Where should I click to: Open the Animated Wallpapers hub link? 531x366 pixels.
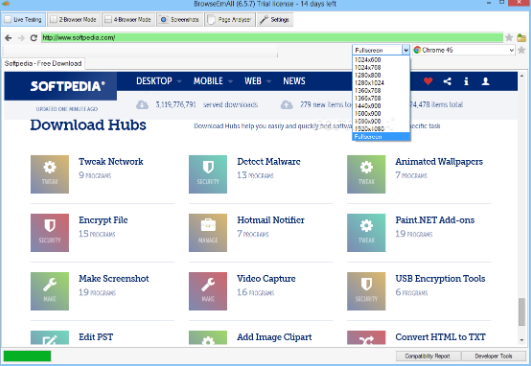pos(439,162)
